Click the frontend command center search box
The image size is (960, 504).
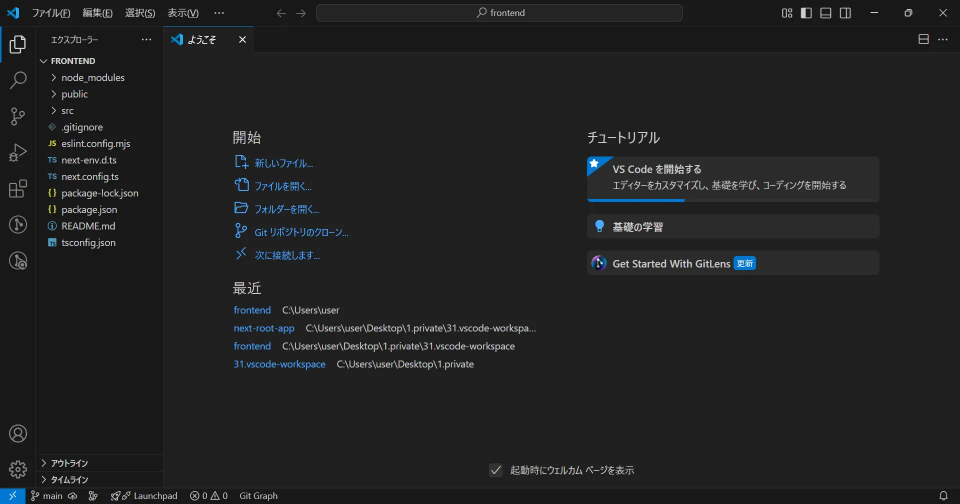coord(500,13)
